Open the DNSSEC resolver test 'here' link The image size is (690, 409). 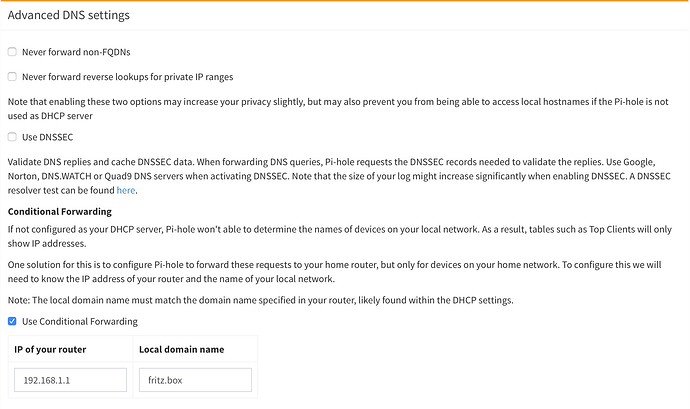coord(125,190)
